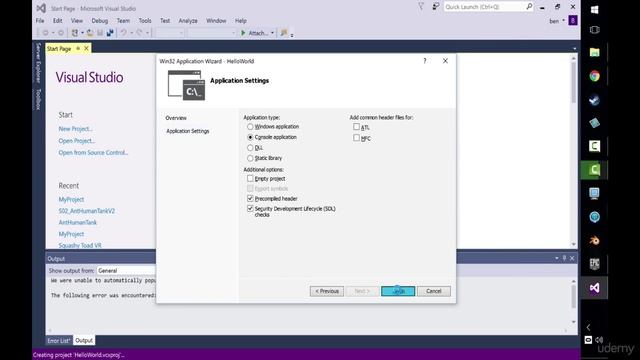The width and height of the screenshot is (640, 360).
Task: Open Google Chrome from the taskbar
Action: pyautogui.click(x=594, y=76)
